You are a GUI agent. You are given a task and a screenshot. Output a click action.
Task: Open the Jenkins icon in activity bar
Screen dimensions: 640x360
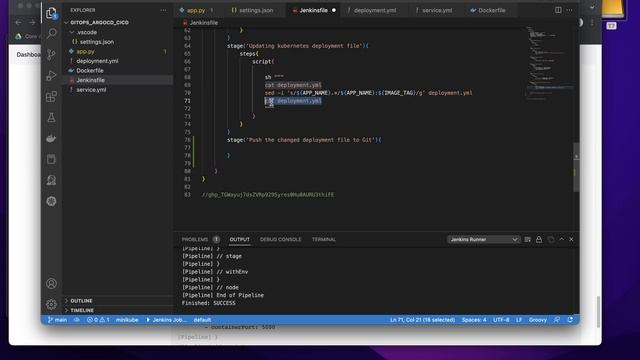click(x=51, y=180)
